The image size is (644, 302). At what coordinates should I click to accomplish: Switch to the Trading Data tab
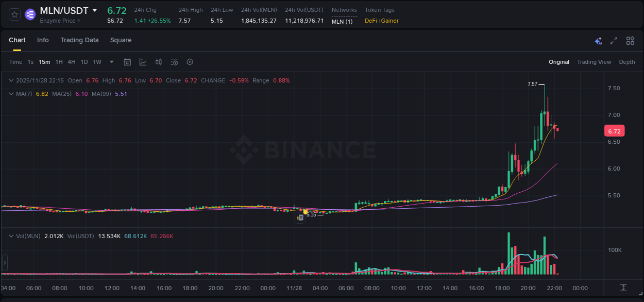[79, 40]
